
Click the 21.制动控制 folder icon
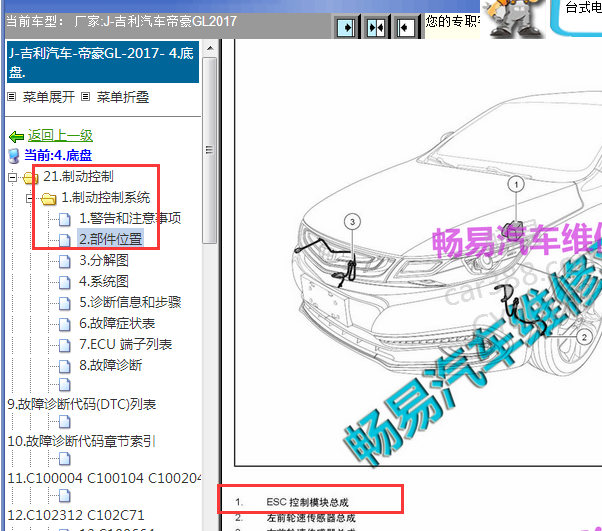pos(30,178)
